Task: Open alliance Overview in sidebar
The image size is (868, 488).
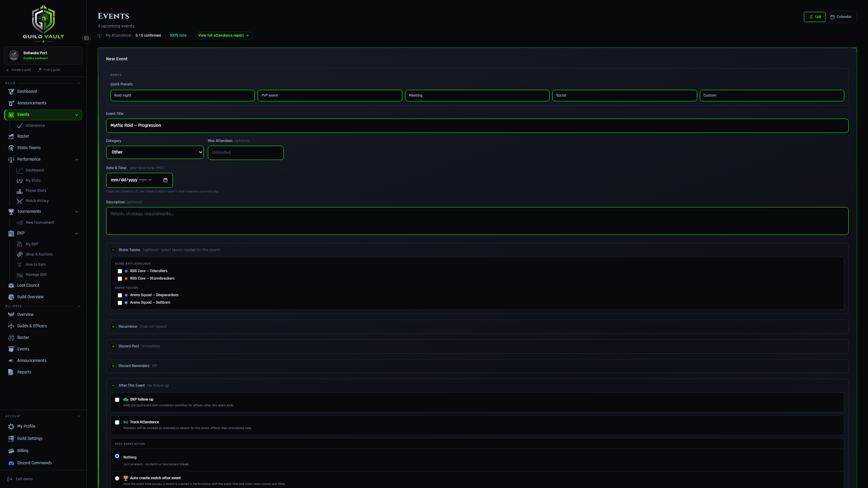Action: point(25,314)
